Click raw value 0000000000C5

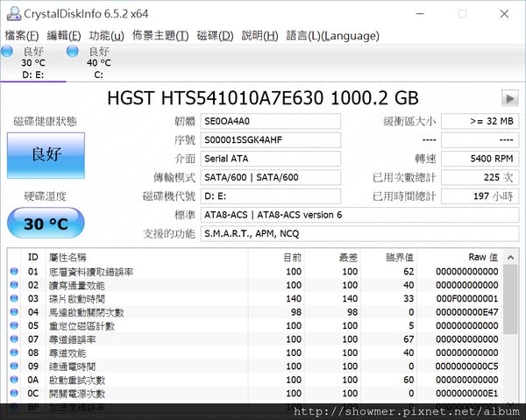[x=467, y=367]
